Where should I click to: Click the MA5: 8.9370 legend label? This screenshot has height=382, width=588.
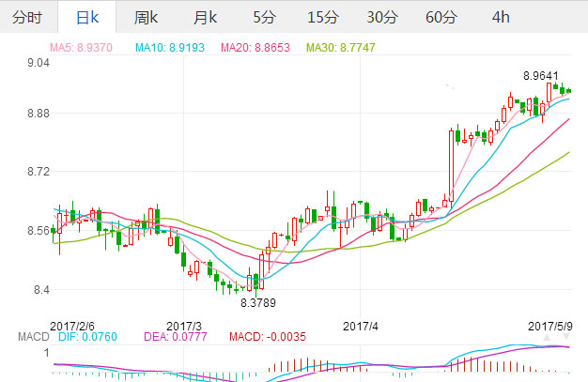81,48
